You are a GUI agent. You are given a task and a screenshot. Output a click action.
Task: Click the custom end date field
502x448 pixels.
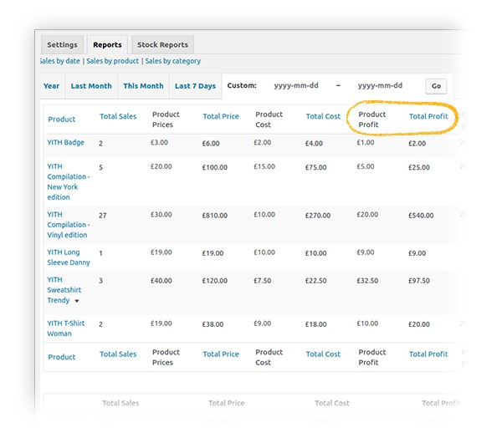point(380,86)
